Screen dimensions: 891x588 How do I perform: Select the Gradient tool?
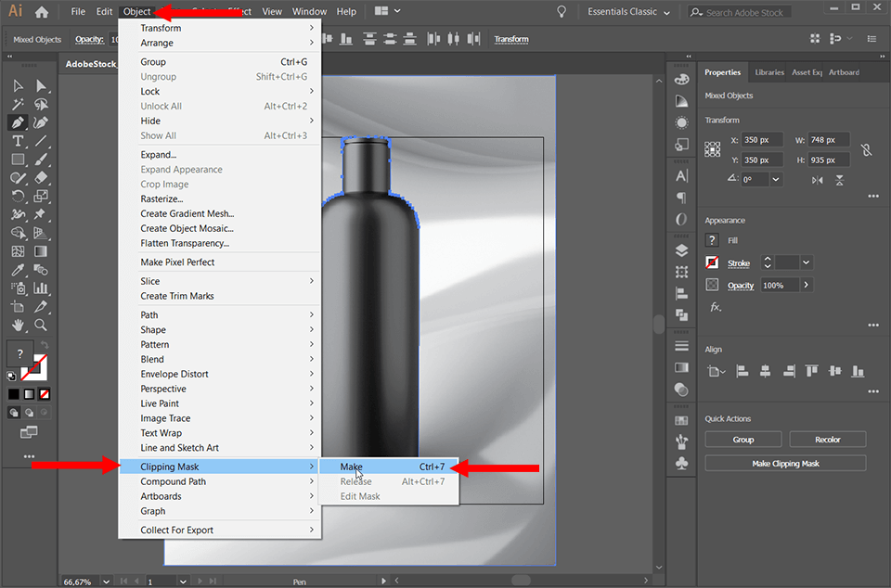pyautogui.click(x=41, y=251)
